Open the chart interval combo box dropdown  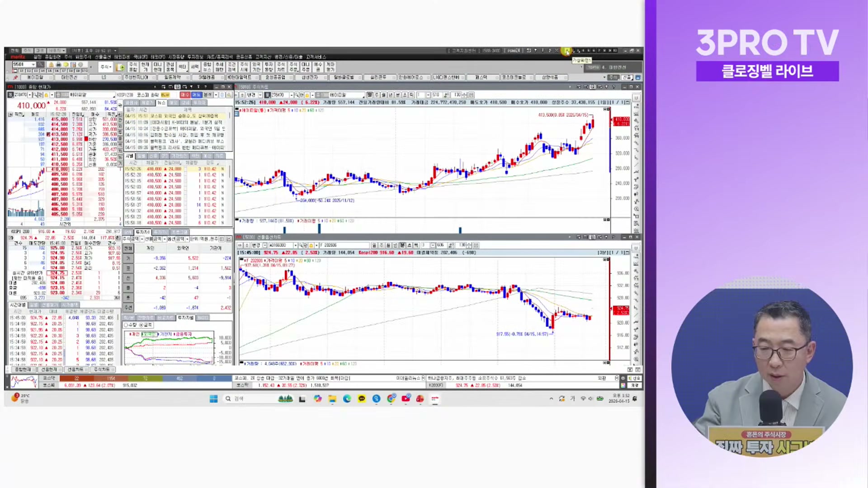pos(429,94)
